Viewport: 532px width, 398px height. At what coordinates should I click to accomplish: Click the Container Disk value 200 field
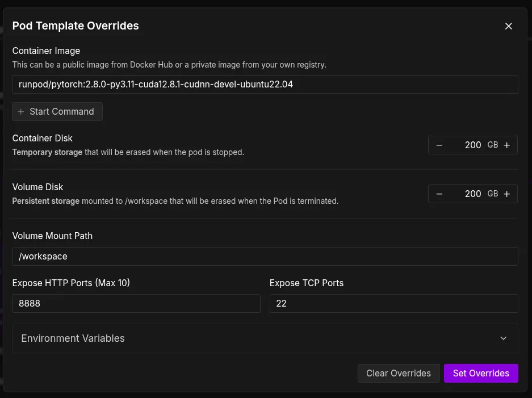pyautogui.click(x=469, y=145)
